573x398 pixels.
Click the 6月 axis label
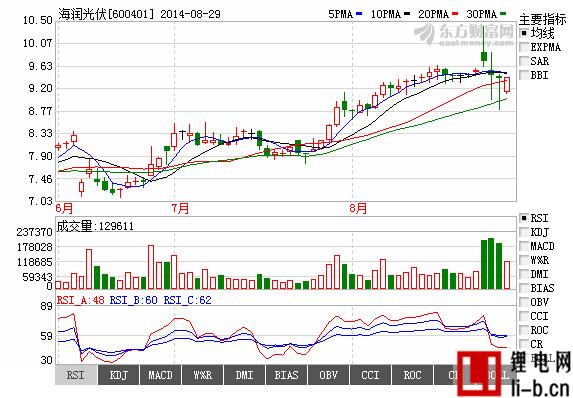64,208
